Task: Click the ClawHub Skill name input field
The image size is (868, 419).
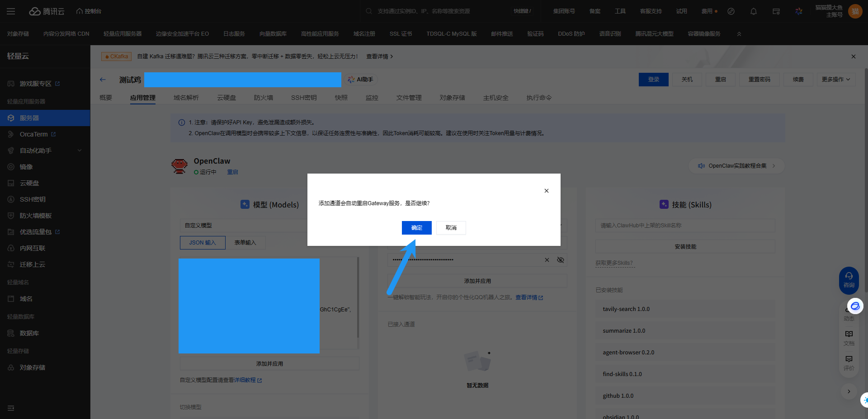Action: click(685, 226)
